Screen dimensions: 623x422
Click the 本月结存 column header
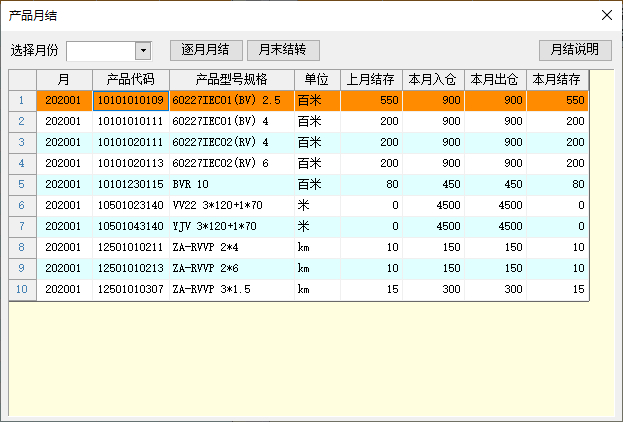(557, 80)
